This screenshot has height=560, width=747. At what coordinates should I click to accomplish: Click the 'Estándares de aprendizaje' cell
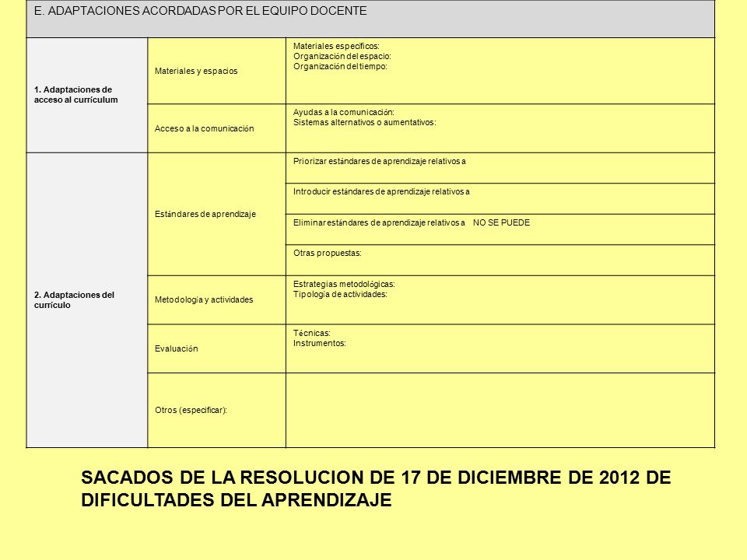[217, 215]
